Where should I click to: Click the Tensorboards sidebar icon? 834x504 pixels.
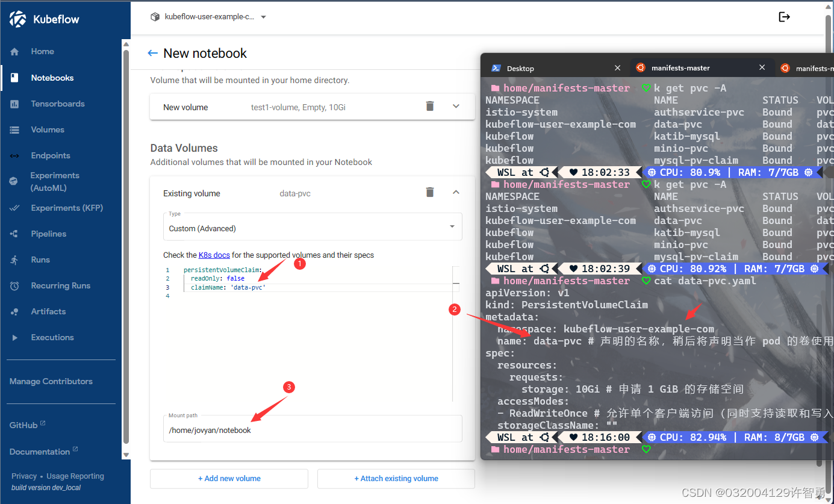tap(14, 104)
